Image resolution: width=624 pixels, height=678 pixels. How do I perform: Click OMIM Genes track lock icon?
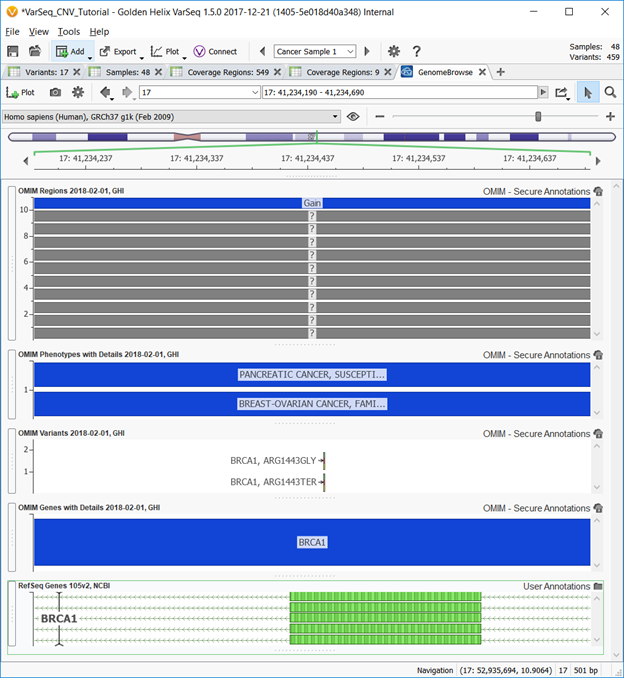tap(598, 508)
